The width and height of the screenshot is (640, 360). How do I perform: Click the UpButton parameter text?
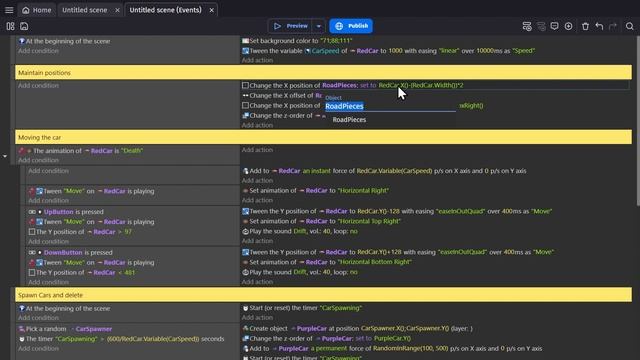(x=59, y=212)
